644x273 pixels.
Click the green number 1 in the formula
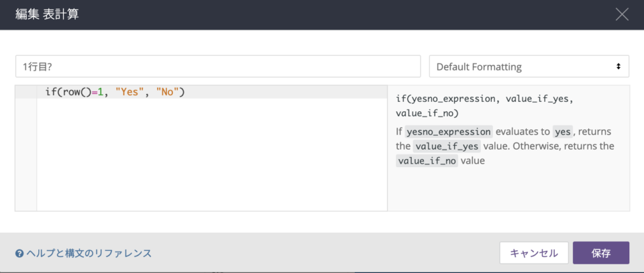click(x=99, y=93)
